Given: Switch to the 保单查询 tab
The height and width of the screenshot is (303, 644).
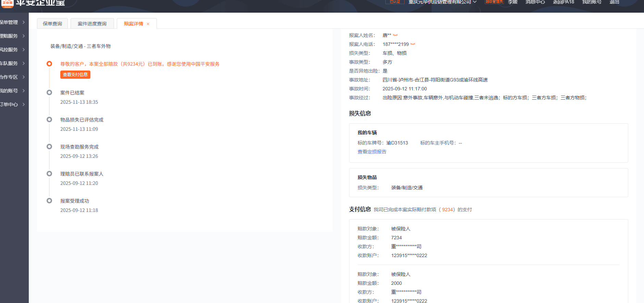Looking at the screenshot, I should (52, 24).
